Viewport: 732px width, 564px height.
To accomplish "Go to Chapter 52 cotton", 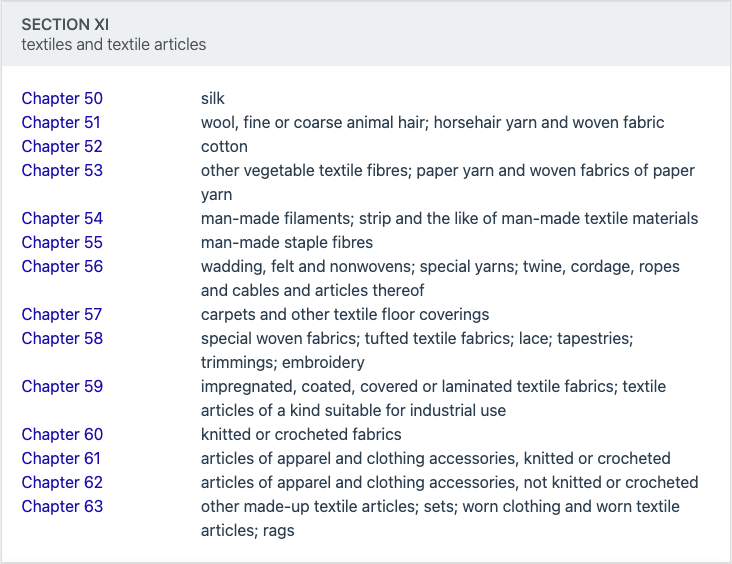I will tap(62, 147).
